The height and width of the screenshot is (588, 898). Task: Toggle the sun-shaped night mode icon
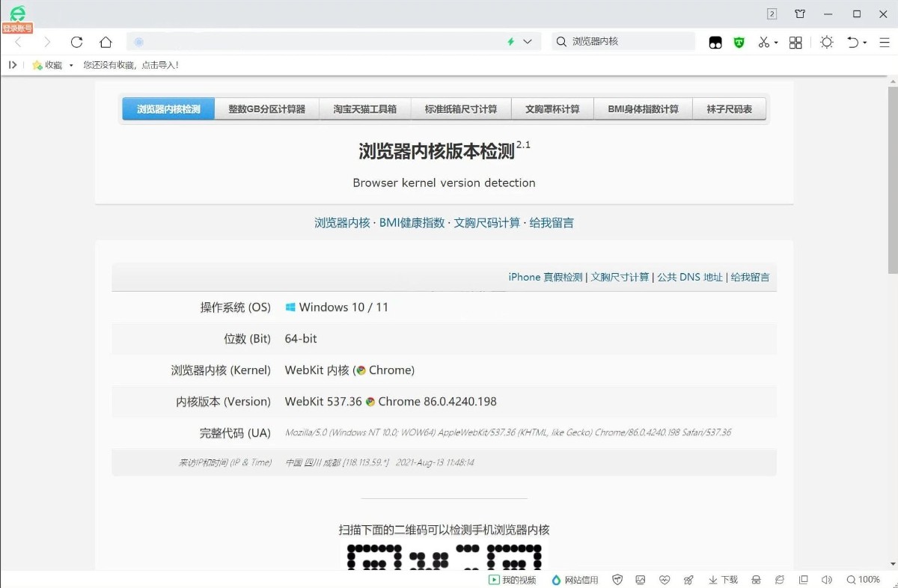tap(826, 43)
